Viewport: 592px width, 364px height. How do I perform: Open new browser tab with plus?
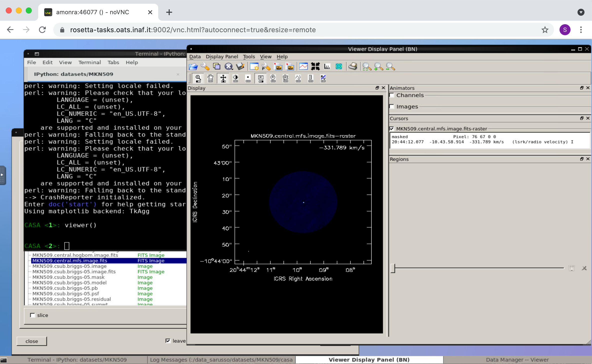pos(169,12)
